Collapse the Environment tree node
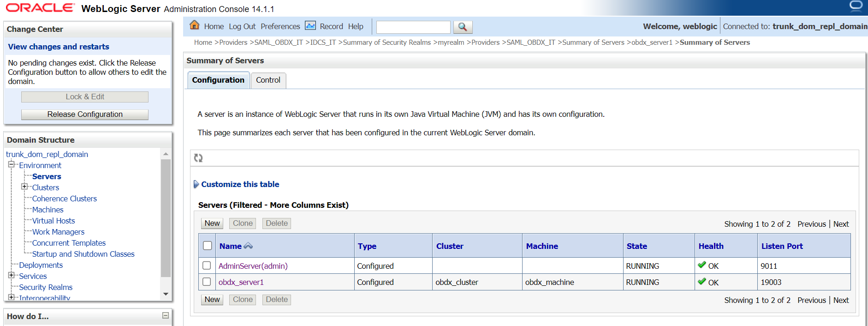Viewport: 868px width, 326px height. click(x=11, y=164)
